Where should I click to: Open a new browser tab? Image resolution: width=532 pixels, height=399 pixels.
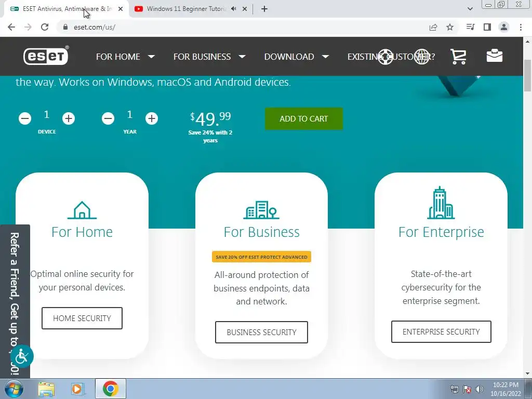[x=264, y=9]
